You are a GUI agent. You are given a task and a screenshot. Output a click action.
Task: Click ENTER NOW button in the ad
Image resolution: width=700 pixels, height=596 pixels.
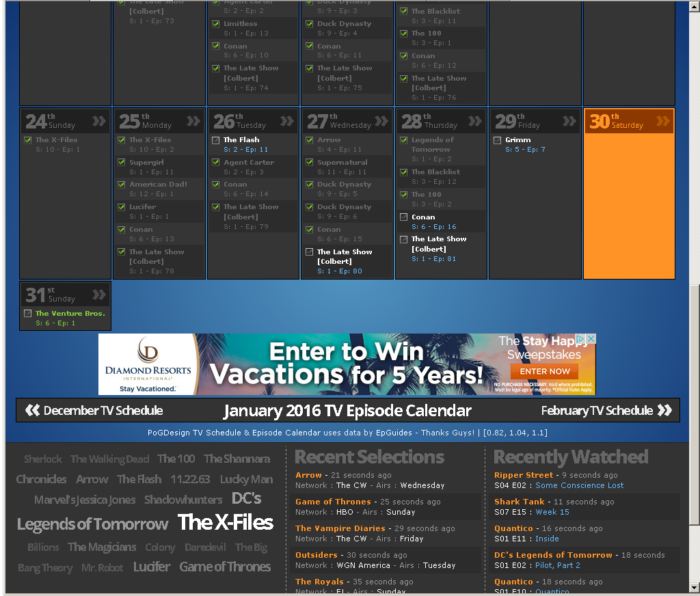pyautogui.click(x=544, y=371)
